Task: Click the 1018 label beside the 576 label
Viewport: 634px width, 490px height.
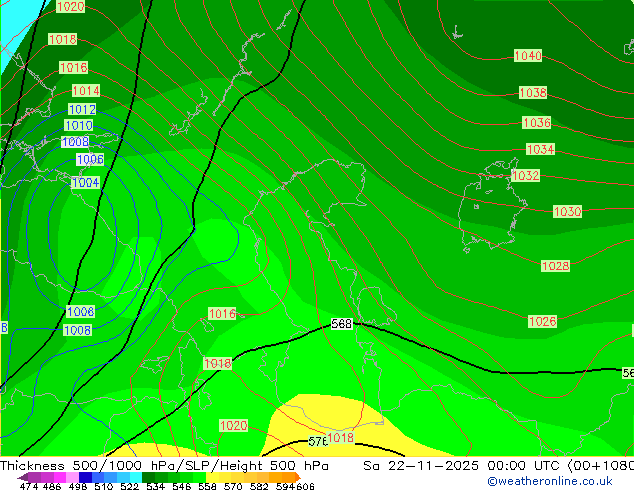Action: click(x=341, y=437)
